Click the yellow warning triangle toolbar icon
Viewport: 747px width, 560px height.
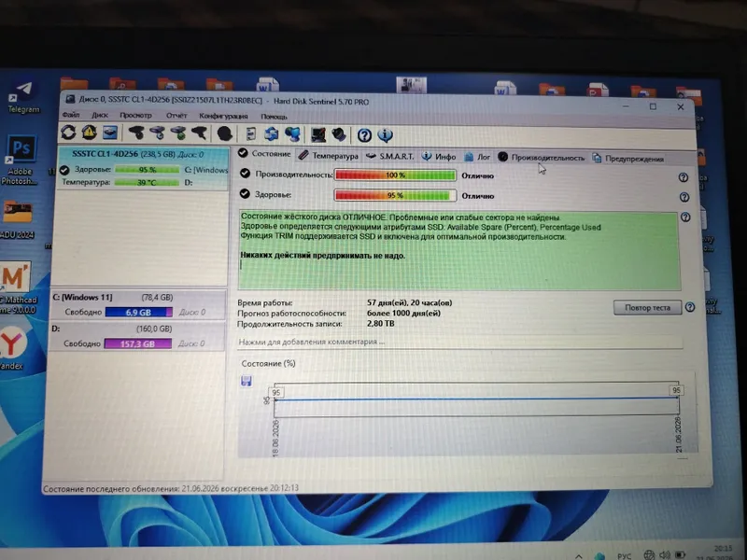coord(89,133)
